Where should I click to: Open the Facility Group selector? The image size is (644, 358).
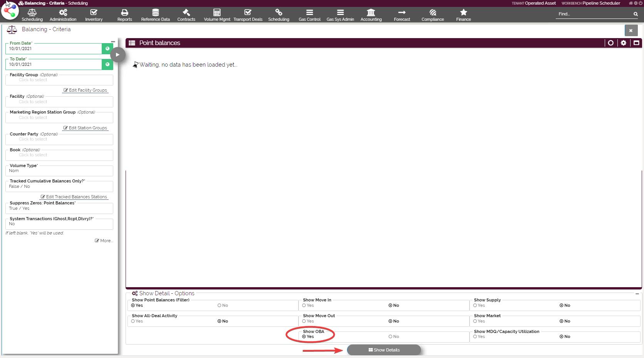tap(59, 80)
